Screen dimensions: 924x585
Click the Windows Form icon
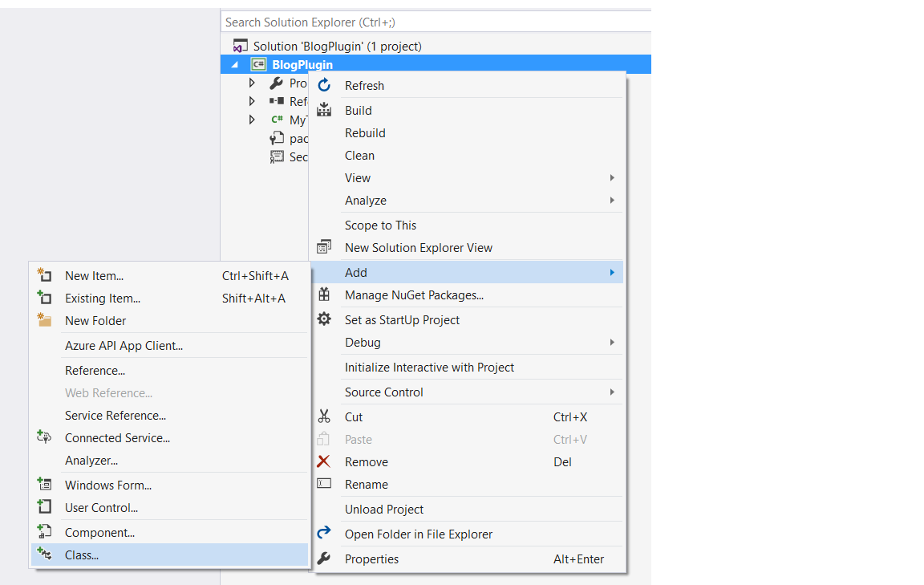45,485
